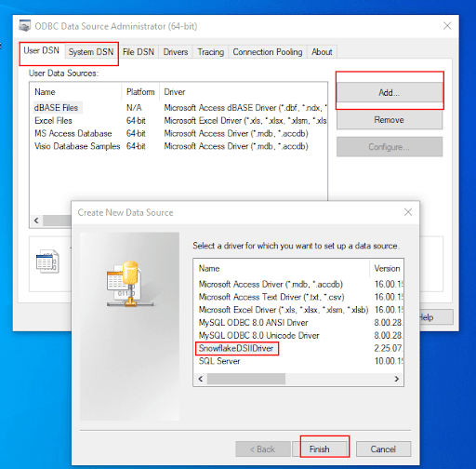Close the Create New Data Source dialog
The width and height of the screenshot is (476, 469).
point(408,212)
